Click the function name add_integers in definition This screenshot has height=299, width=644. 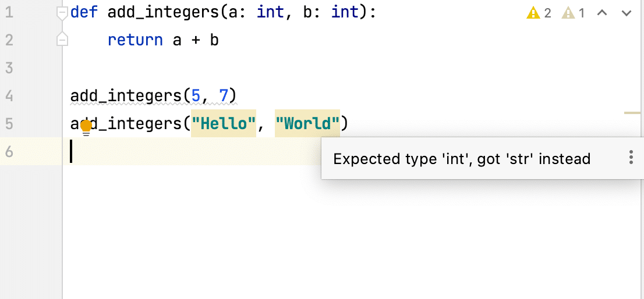click(x=164, y=13)
